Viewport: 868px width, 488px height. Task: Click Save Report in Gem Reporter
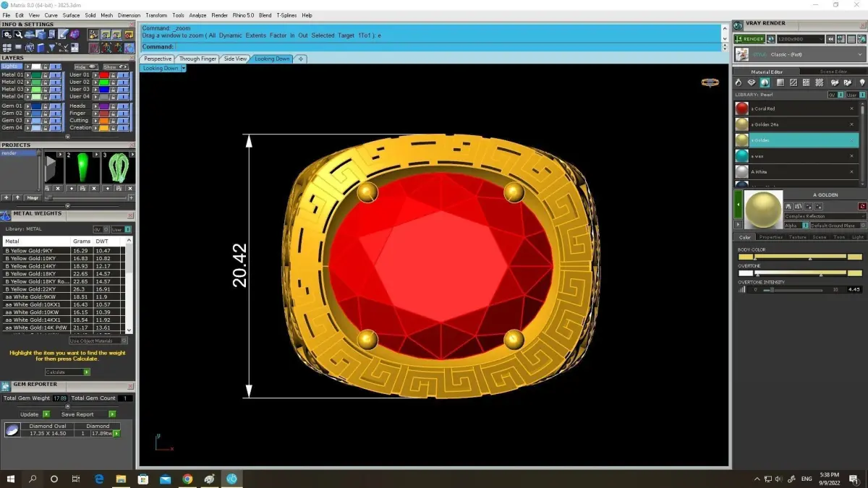88,414
